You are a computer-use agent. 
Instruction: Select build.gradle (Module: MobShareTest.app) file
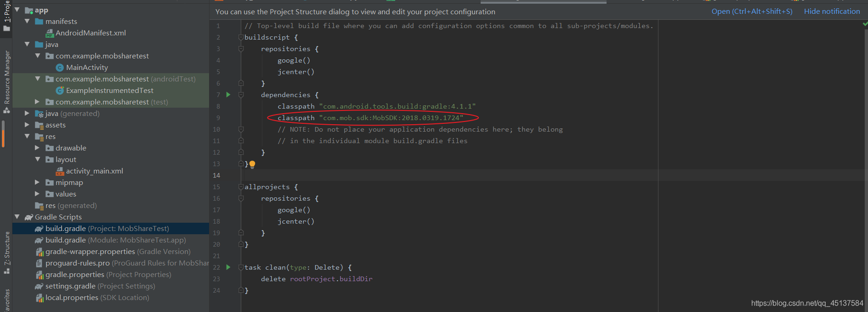(111, 240)
